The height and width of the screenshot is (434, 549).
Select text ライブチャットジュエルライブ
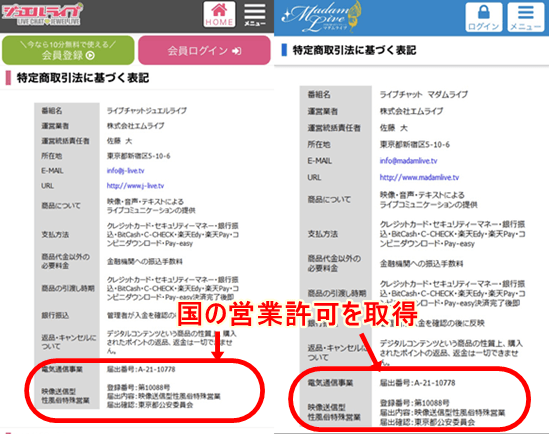147,111
